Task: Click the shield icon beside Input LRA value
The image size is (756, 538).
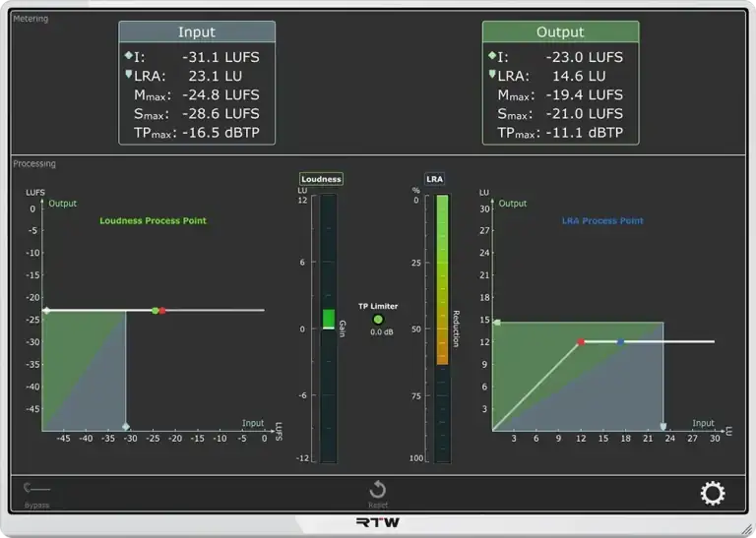Action: [x=129, y=74]
